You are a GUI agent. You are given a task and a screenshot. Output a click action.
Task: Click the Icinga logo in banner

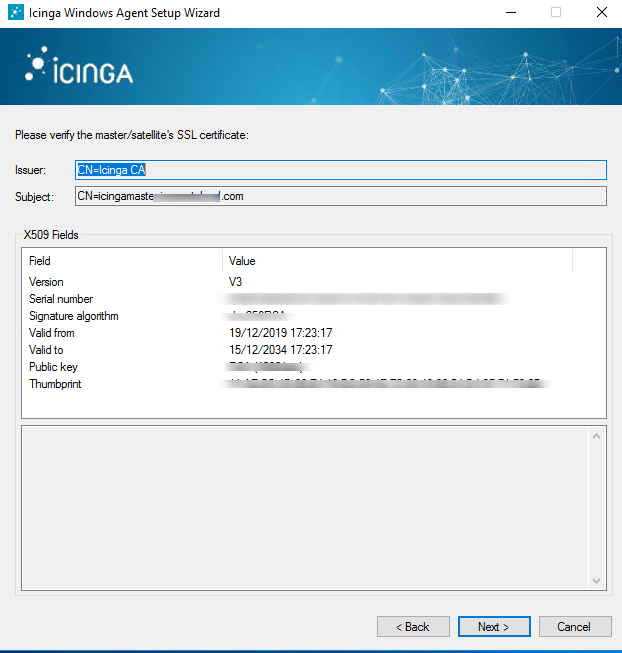[79, 66]
